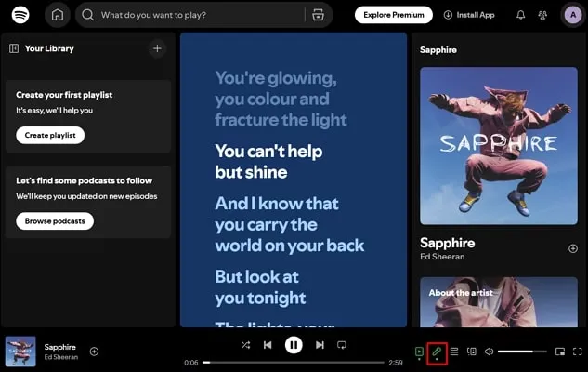
Task: Click the Browse icon in search bar
Action: pos(319,15)
